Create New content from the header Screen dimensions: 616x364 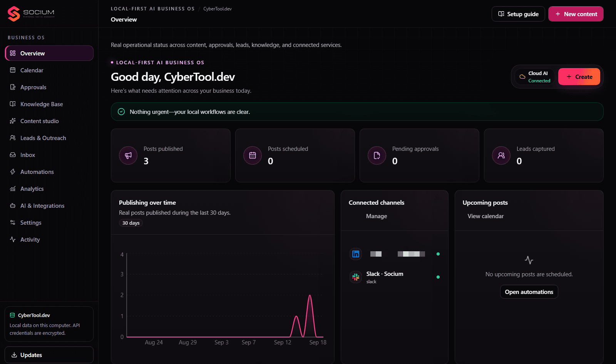[576, 14]
